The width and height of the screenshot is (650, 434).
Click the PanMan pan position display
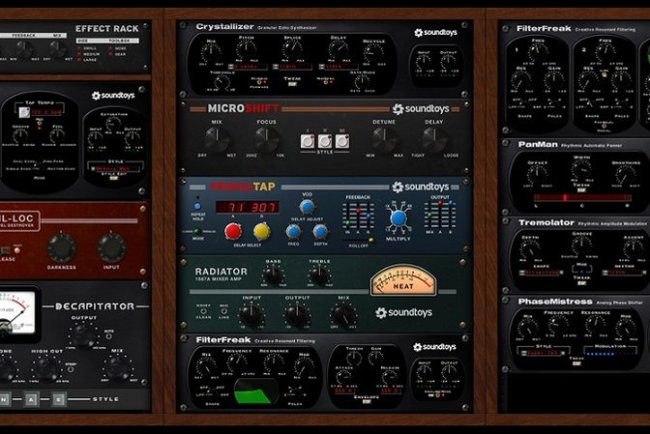(x=582, y=198)
